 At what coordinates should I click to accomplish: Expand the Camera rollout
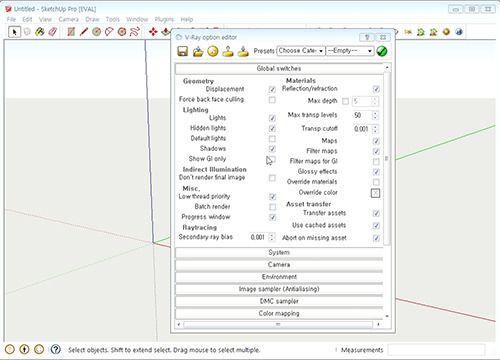pos(279,265)
